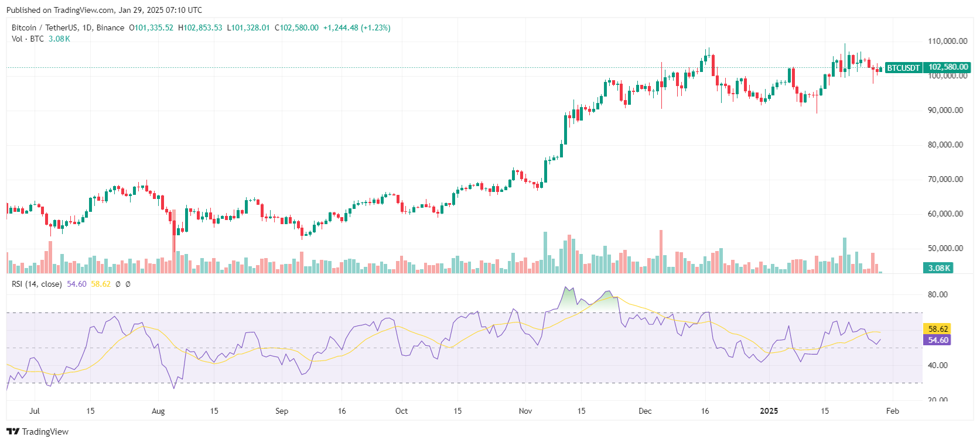The image size is (980, 443).
Task: Click the close value C102,580.00
Action: tap(296, 28)
